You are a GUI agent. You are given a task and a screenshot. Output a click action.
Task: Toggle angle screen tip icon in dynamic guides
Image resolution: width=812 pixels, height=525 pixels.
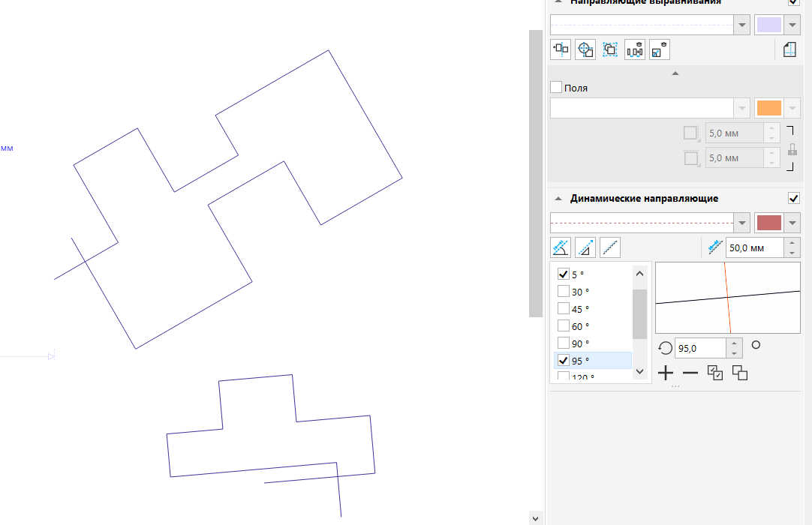(x=561, y=247)
